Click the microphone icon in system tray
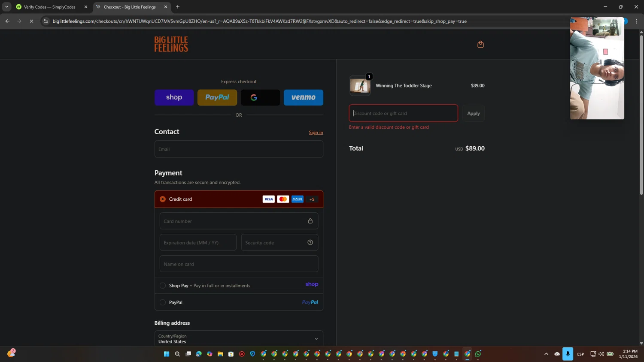Screen dimensions: 644x362 pyautogui.click(x=568, y=354)
